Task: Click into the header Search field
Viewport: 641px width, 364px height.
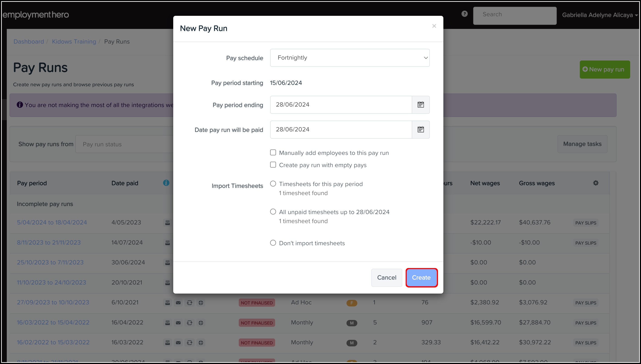Action: [x=515, y=14]
